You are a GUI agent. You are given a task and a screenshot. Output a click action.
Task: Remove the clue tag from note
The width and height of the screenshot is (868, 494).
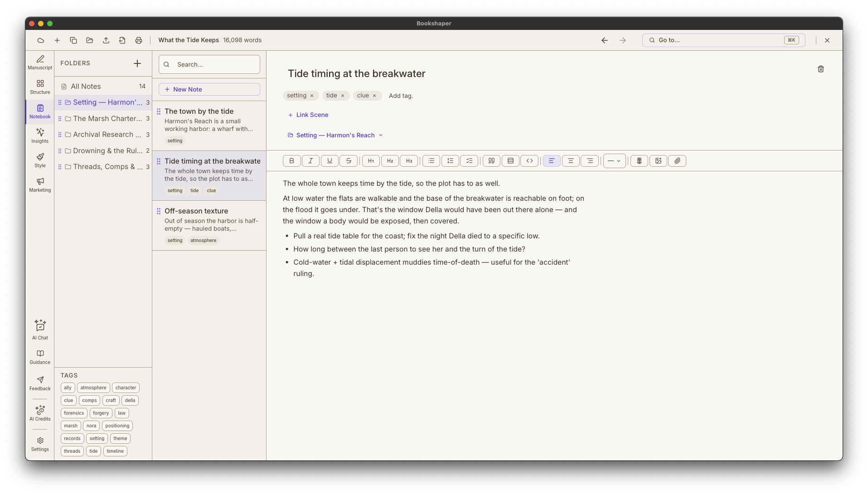tap(374, 96)
